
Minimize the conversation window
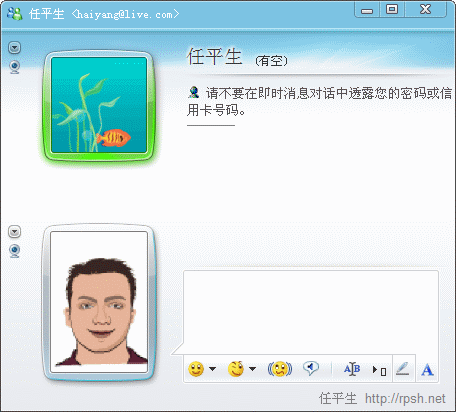point(367,10)
